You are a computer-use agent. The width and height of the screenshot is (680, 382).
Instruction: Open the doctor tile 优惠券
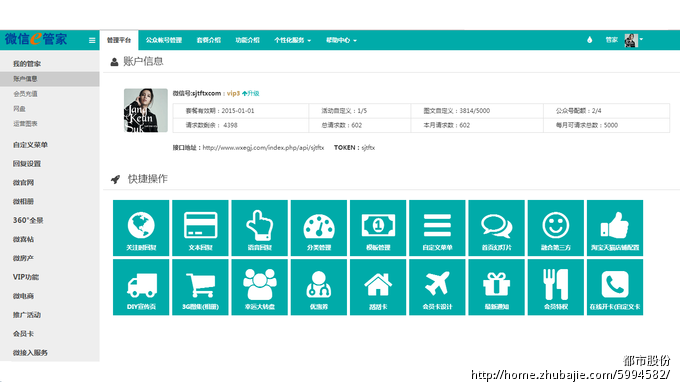pos(319,287)
